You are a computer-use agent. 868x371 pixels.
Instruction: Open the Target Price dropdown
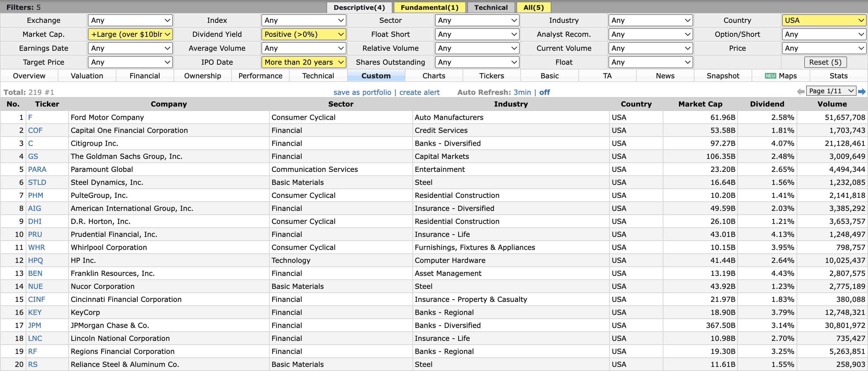click(130, 62)
